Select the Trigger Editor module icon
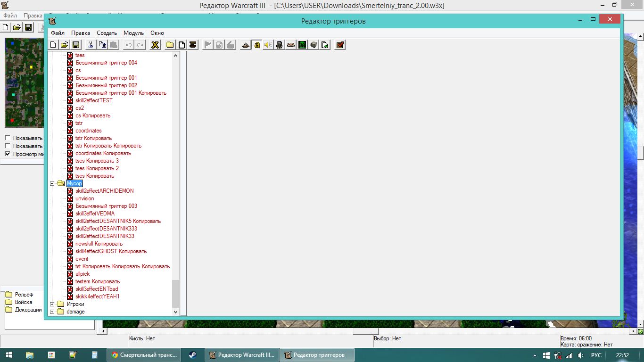644x362 pixels. click(x=256, y=45)
